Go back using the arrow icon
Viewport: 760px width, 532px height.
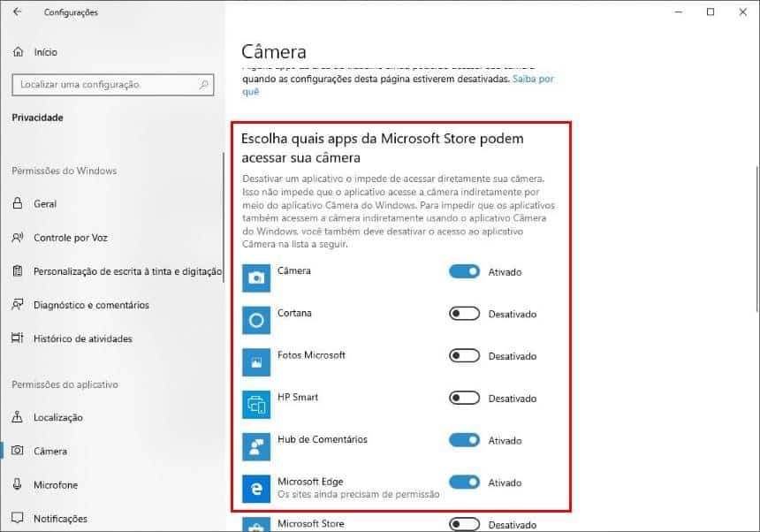point(18,11)
